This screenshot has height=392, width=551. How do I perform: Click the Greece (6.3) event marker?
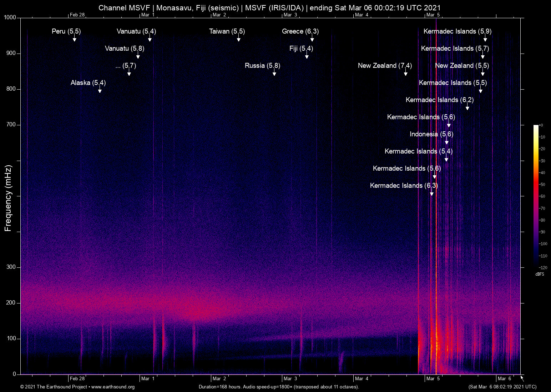point(300,31)
